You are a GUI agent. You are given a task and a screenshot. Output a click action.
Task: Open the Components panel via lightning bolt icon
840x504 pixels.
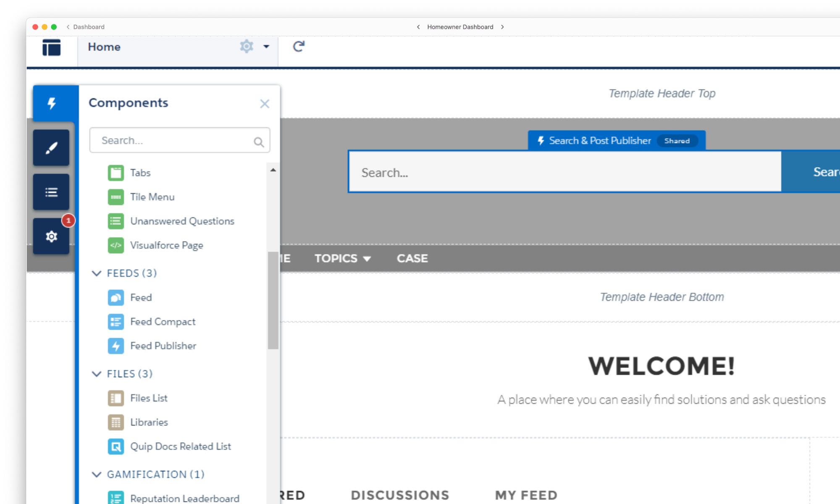point(52,103)
